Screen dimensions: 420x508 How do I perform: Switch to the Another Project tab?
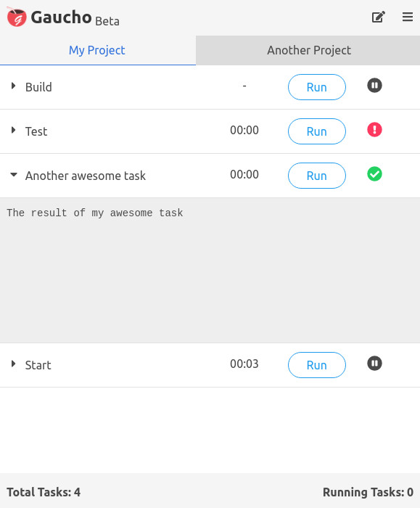pos(308,51)
